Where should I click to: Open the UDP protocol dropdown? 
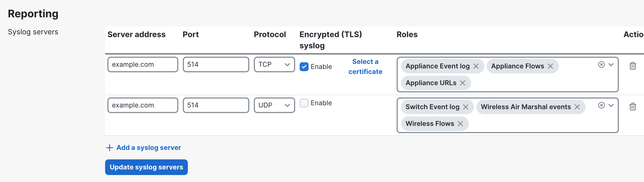pos(274,105)
